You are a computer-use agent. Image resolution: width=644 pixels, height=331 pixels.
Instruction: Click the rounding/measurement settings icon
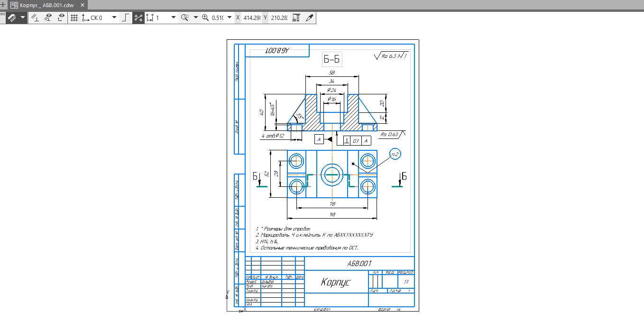(296, 18)
